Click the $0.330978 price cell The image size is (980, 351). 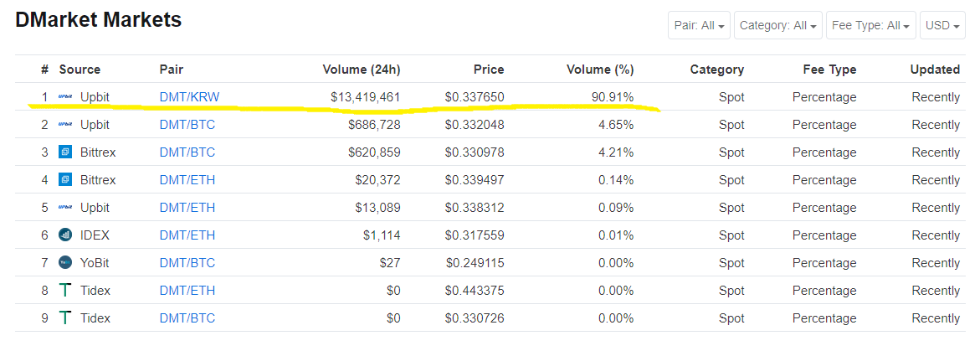pyautogui.click(x=475, y=152)
